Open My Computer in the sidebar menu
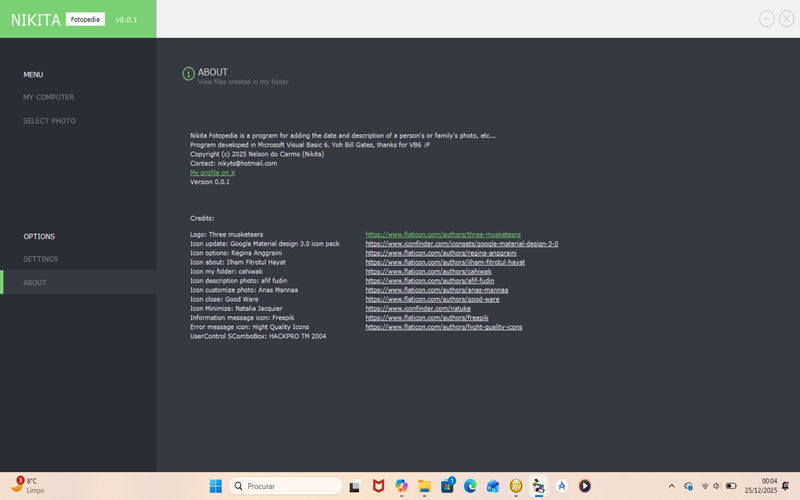This screenshot has height=500, width=800. [x=49, y=97]
